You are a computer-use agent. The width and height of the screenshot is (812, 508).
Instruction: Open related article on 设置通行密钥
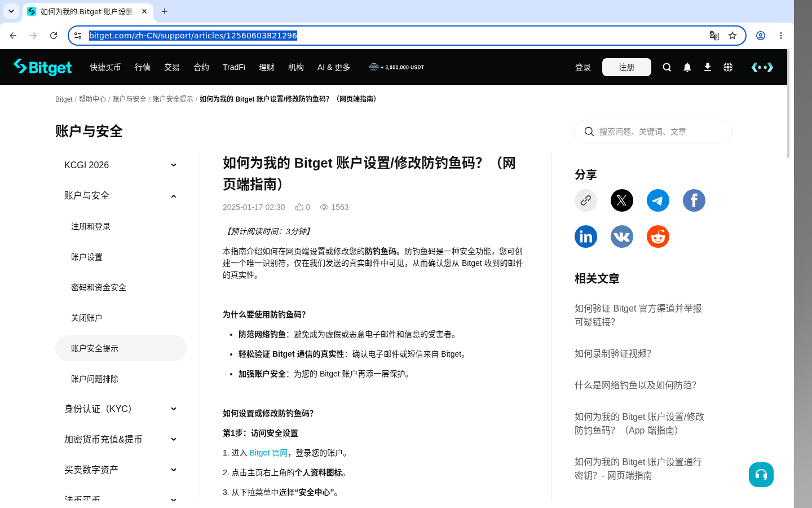(x=638, y=468)
